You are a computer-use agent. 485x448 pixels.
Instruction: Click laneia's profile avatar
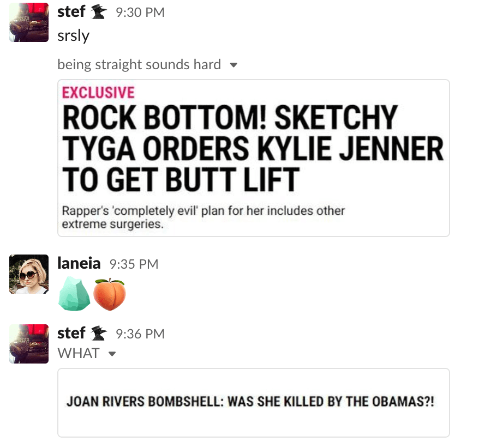click(29, 274)
